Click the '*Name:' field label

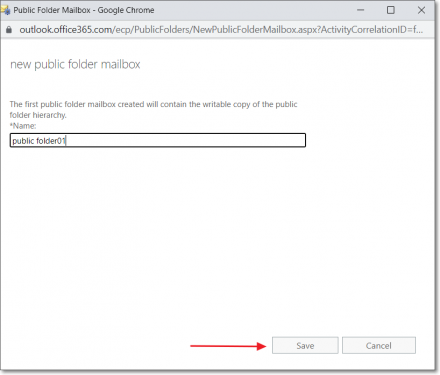23,126
